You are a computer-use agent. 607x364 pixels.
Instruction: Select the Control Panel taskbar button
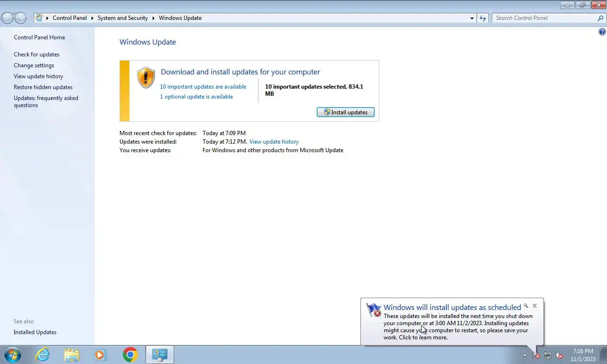pyautogui.click(x=160, y=355)
